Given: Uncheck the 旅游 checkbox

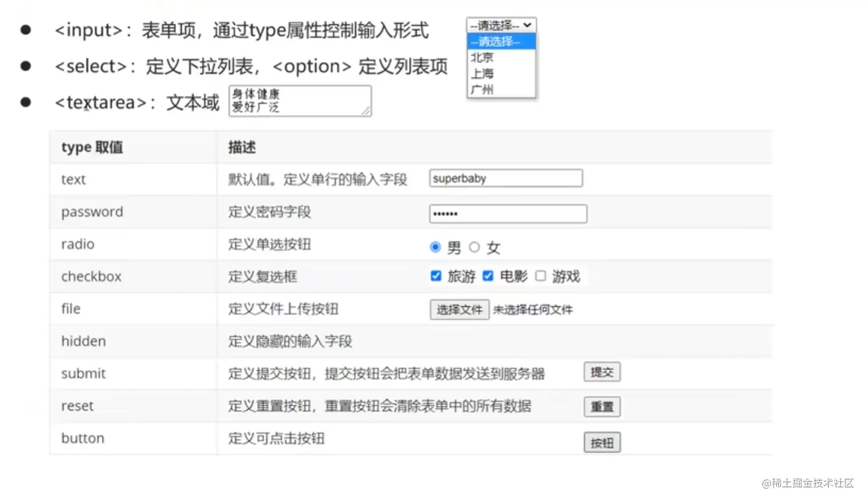Looking at the screenshot, I should click(x=436, y=276).
